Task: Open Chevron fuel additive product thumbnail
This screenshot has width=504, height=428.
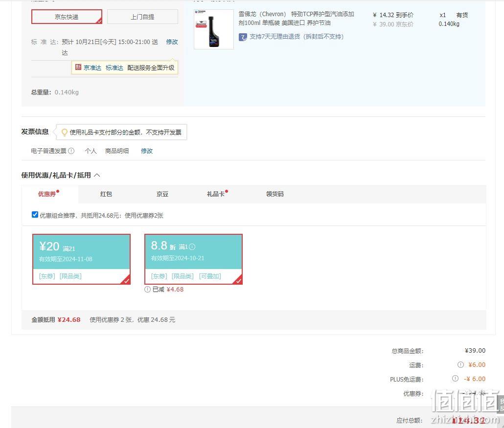Action: pyautogui.click(x=214, y=29)
